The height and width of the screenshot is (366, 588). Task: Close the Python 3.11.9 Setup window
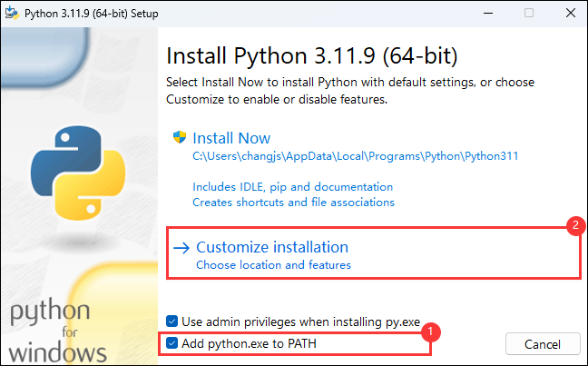click(571, 13)
